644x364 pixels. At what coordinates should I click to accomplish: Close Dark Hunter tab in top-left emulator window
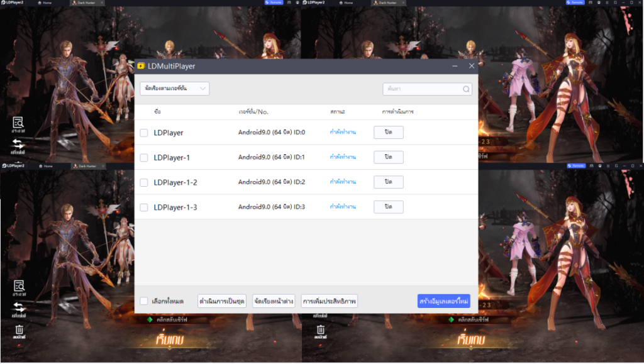point(102,3)
